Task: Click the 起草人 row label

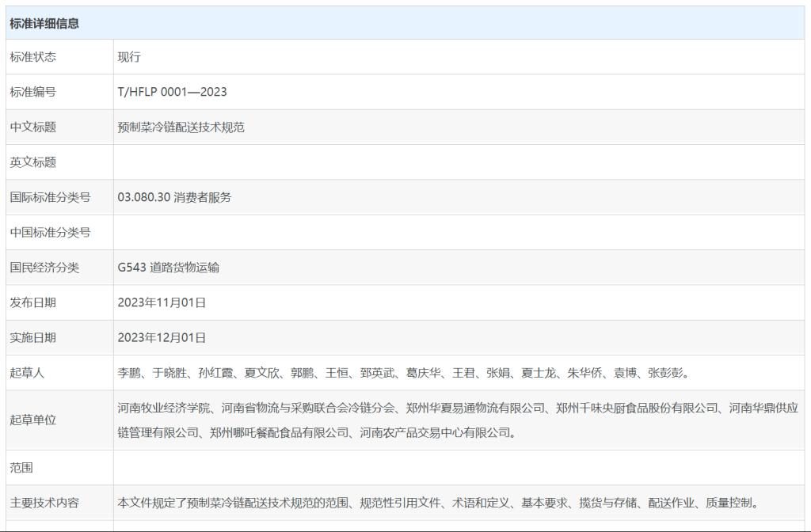Action: click(28, 373)
